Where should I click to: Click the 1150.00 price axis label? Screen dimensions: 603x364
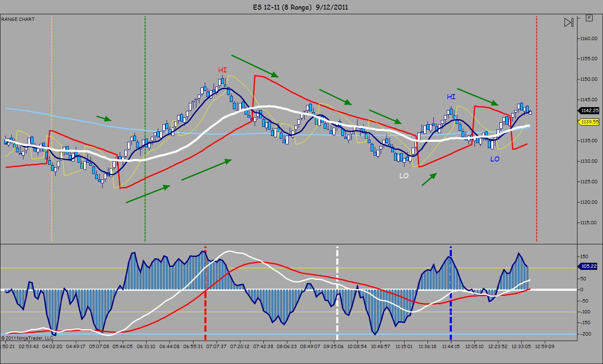[x=589, y=79]
